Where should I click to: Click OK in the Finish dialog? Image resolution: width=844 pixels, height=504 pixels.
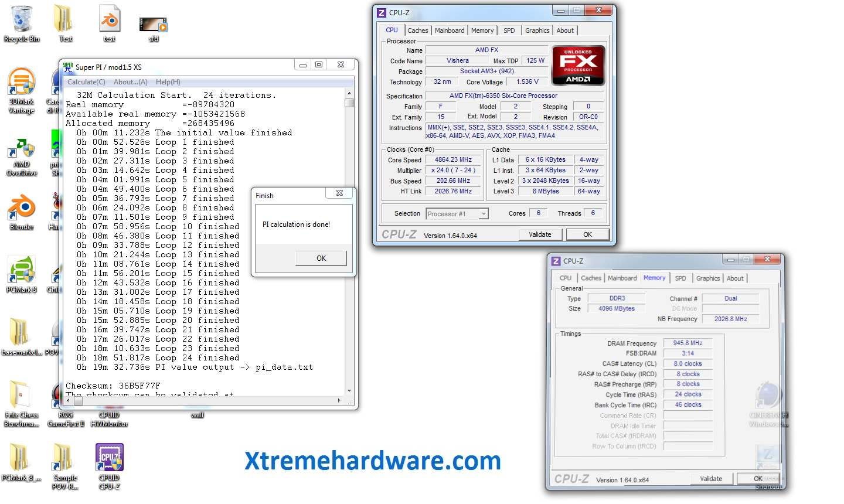tap(321, 258)
